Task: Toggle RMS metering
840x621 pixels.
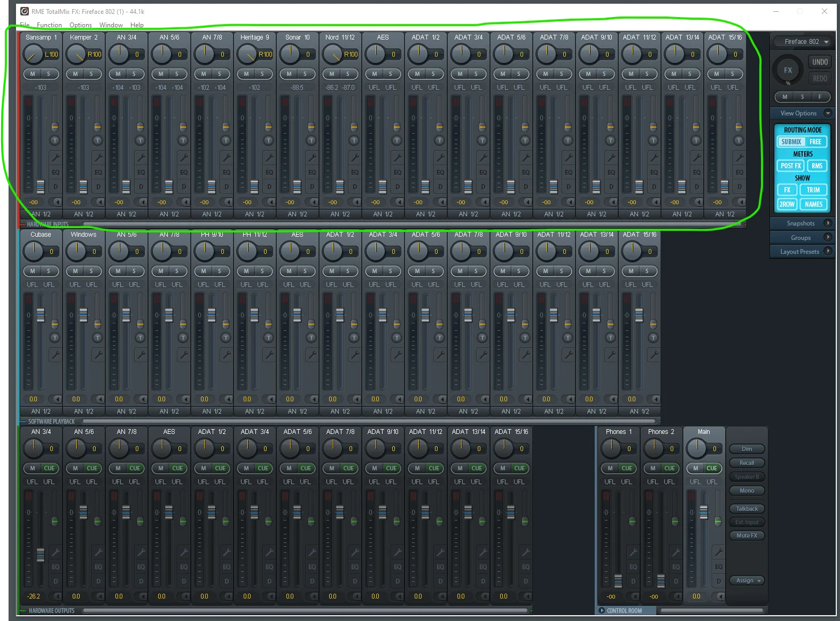Action: coord(817,166)
